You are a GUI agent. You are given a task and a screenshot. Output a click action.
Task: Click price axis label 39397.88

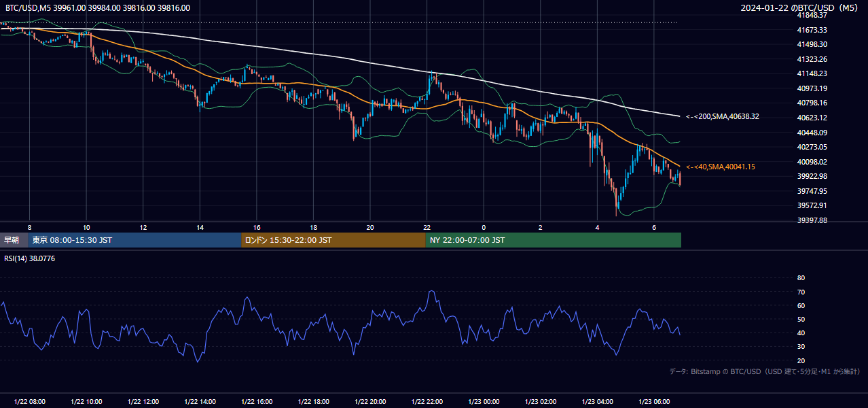click(x=812, y=220)
